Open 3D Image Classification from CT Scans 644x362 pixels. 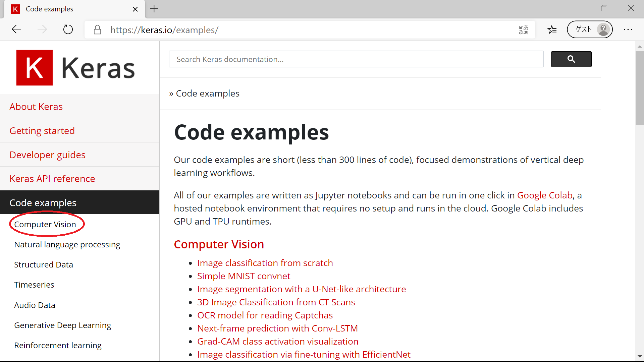point(276,302)
